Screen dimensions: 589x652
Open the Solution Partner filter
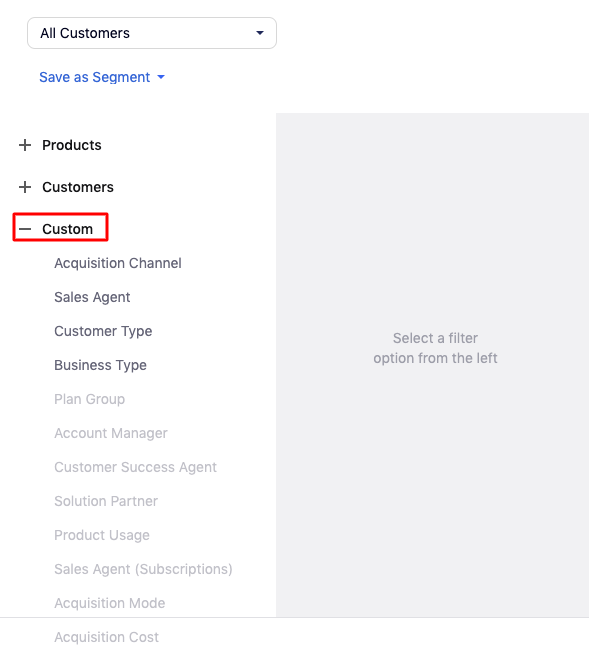106,501
